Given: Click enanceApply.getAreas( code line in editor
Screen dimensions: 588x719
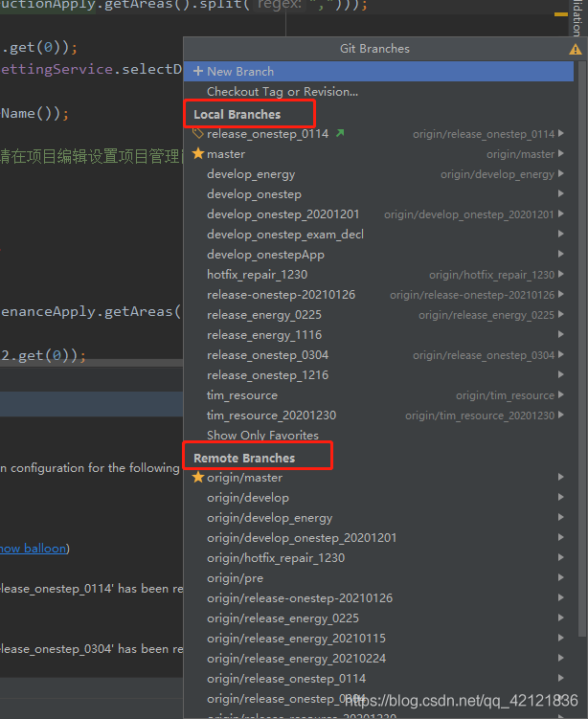Looking at the screenshot, I should pos(91,312).
